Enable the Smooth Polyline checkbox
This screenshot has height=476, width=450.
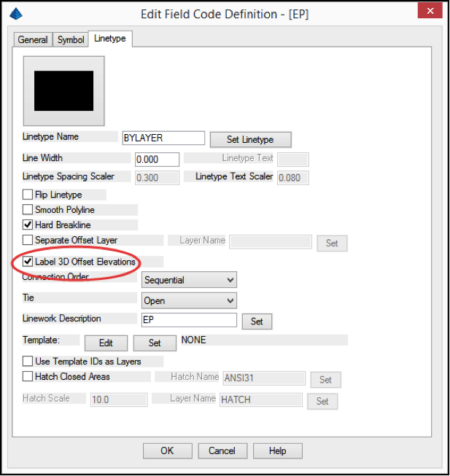pyautogui.click(x=28, y=209)
